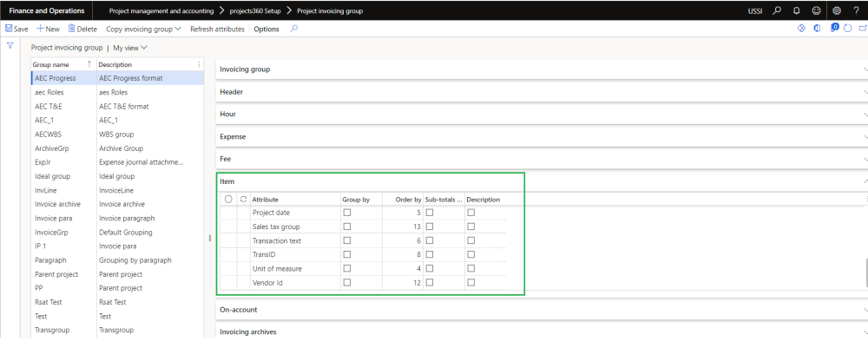Open Copy invoicing group dropdown
Viewport: 868px width, 348px height.
pos(143,29)
